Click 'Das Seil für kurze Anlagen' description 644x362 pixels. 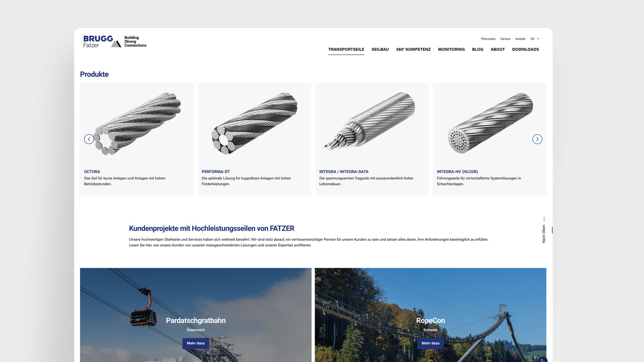point(124,181)
